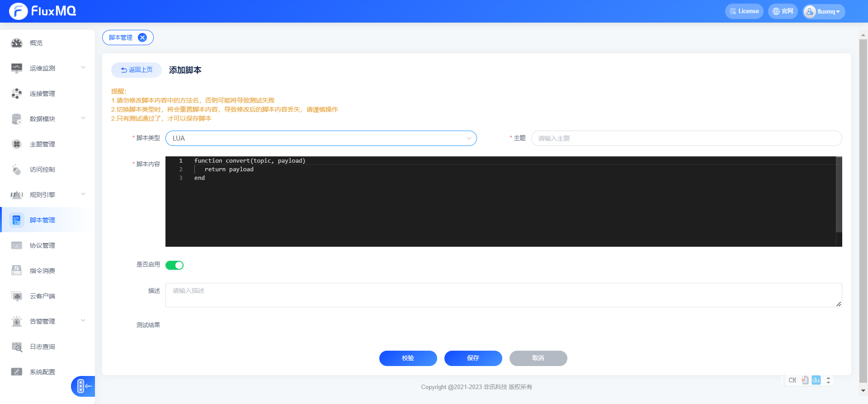
Task: Click the 日志查询 log search icon
Action: tap(17, 347)
